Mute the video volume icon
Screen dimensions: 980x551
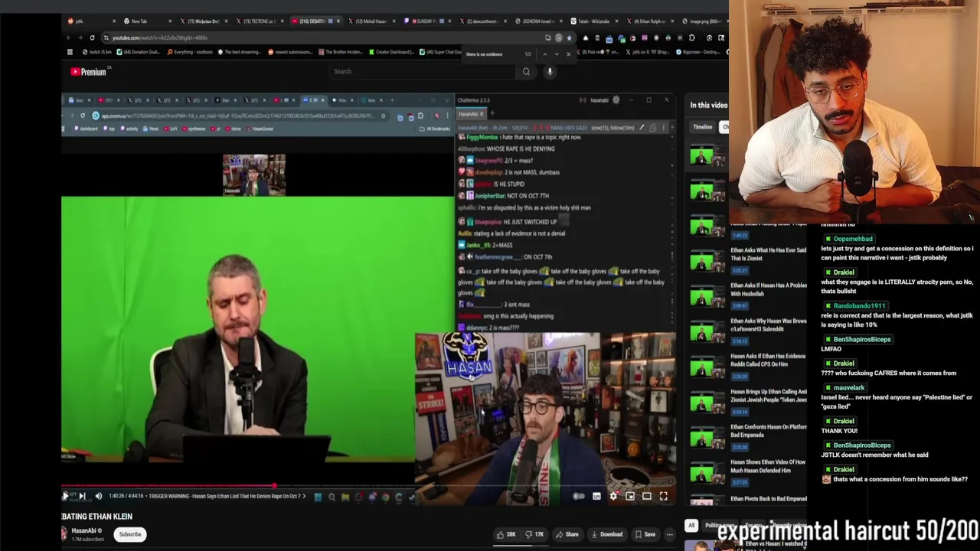(x=98, y=496)
